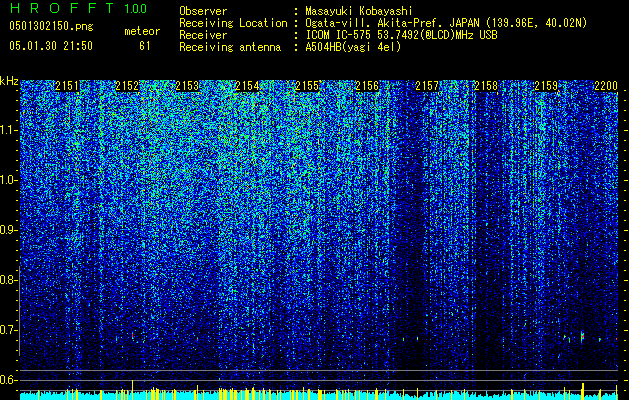
Task: Click the 2155 time marker
Action: click(307, 86)
